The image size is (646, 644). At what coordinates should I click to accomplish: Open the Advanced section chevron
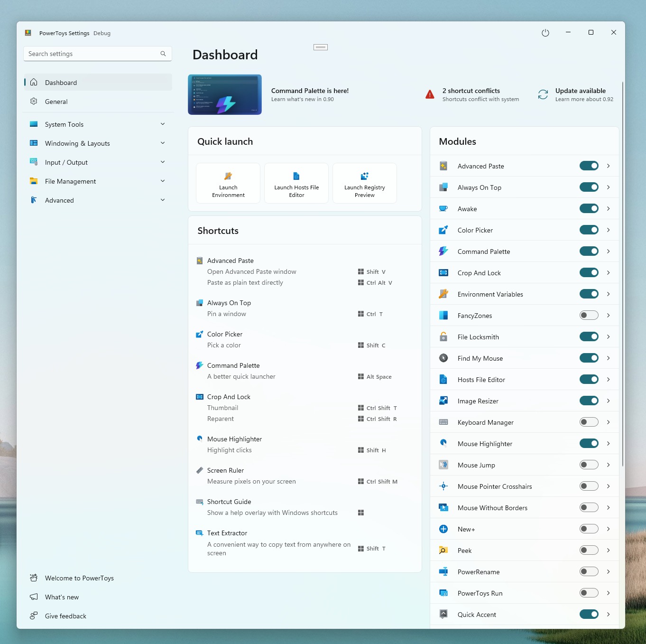coord(163,200)
